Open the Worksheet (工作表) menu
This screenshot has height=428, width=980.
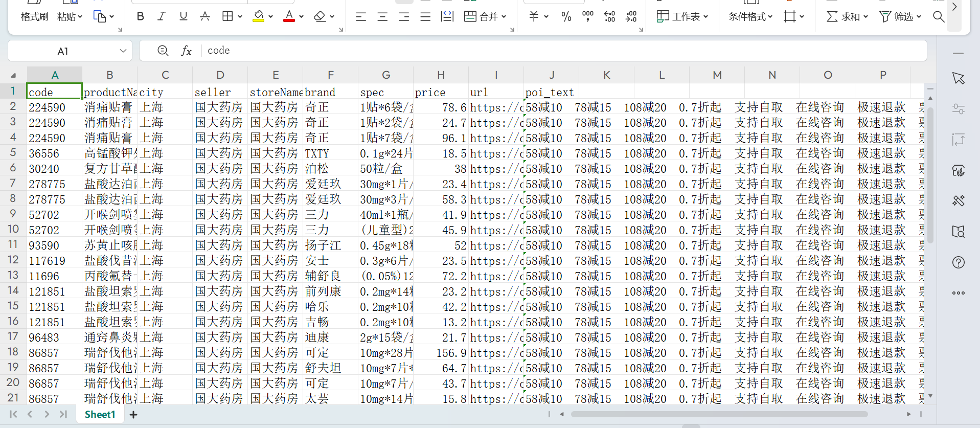[x=682, y=17]
